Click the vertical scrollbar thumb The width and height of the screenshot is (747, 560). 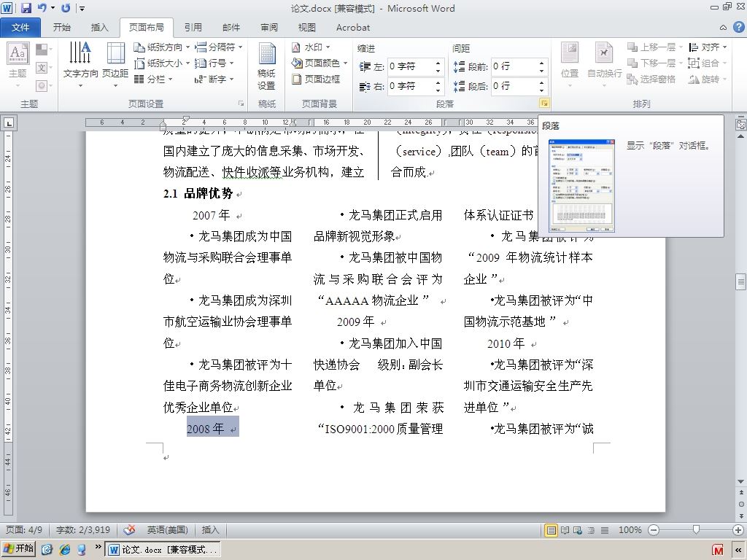coord(741,281)
